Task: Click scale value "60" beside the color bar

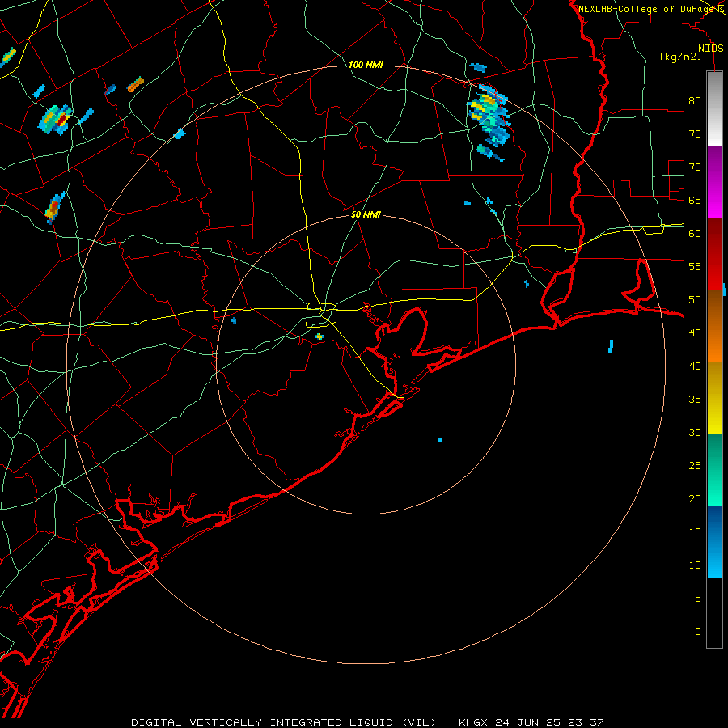Action: tap(695, 234)
